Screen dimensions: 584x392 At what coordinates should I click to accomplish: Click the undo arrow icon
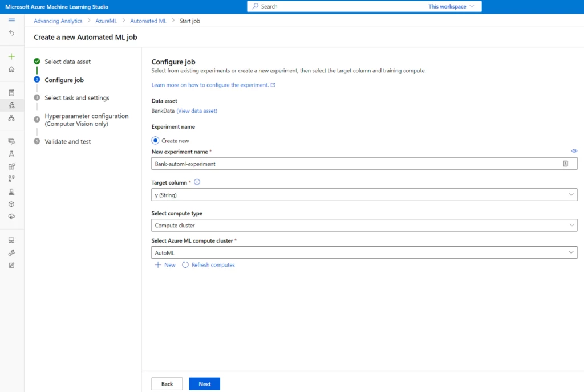(x=11, y=33)
